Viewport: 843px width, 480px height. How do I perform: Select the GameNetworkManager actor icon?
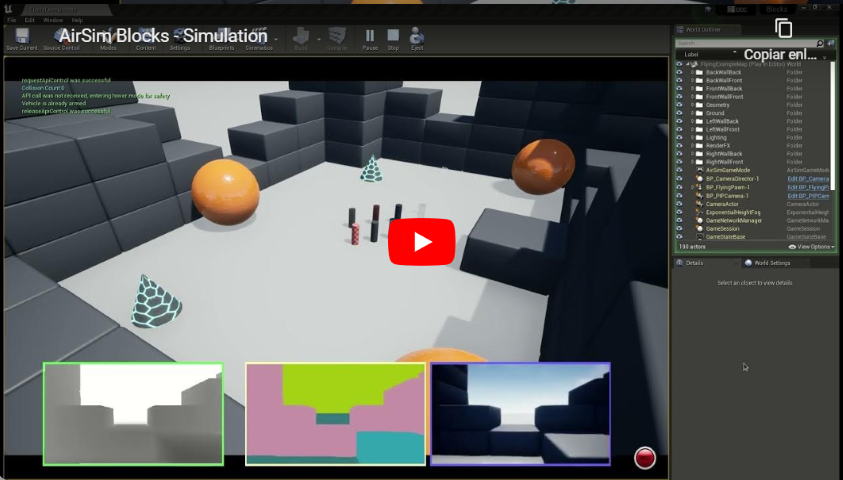pos(699,220)
